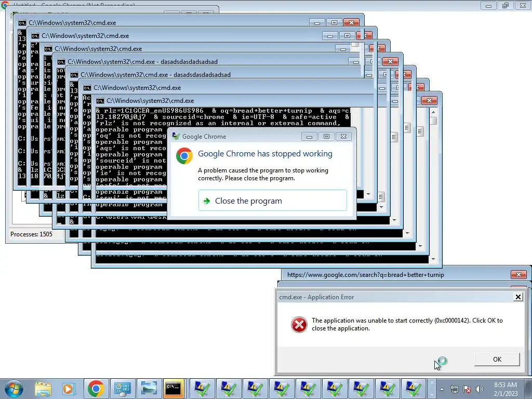Image resolution: width=532 pixels, height=399 pixels.
Task: Click the scrollbar thumb of frontmost cmd window
Action: tap(433, 121)
